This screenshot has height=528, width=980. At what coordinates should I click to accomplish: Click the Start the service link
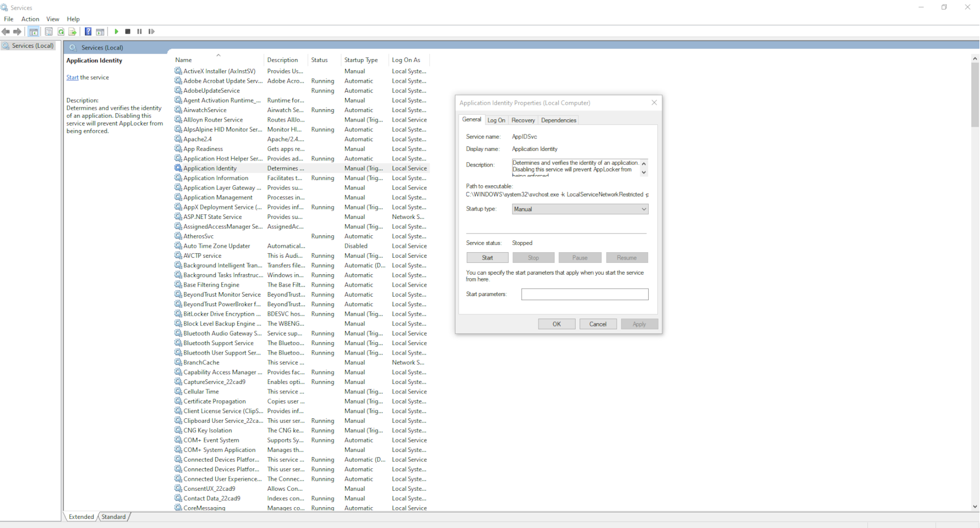click(x=72, y=77)
